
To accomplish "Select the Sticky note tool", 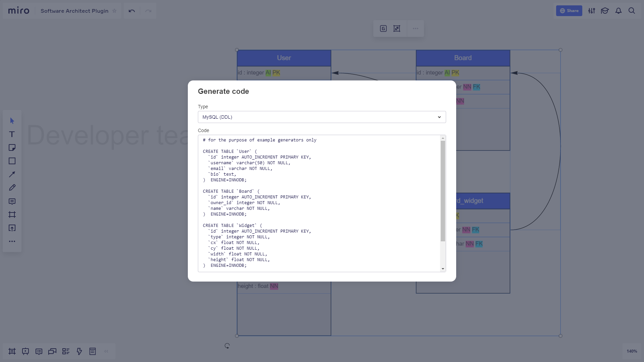I will 12,148.
